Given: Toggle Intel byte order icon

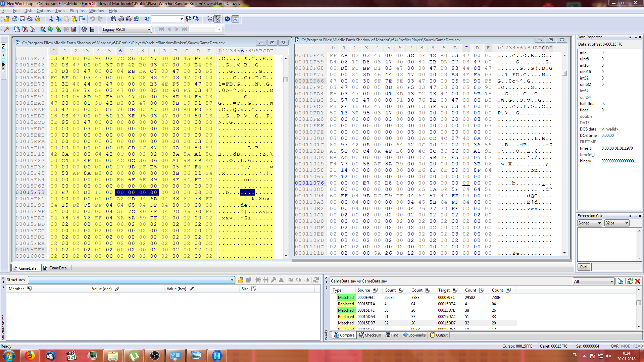Looking at the screenshot, I should pyautogui.click(x=235, y=19).
